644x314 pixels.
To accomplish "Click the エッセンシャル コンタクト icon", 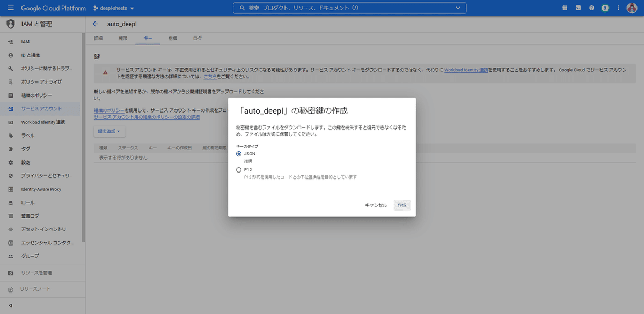I will pos(11,243).
